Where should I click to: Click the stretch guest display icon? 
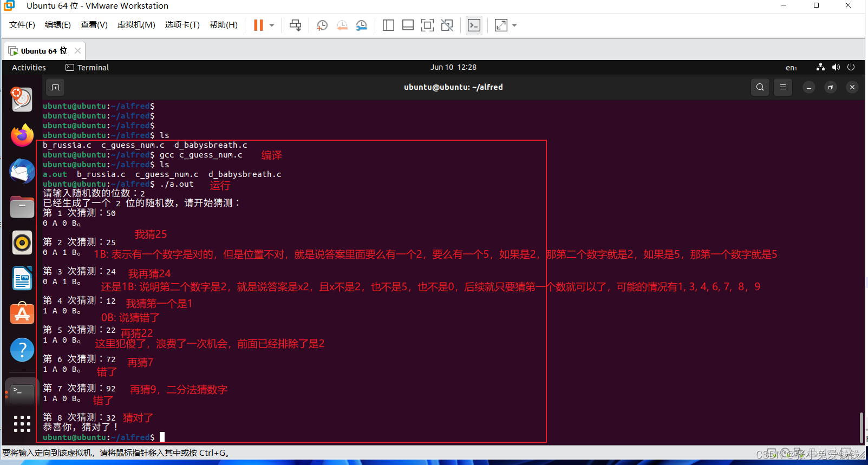[x=501, y=25]
